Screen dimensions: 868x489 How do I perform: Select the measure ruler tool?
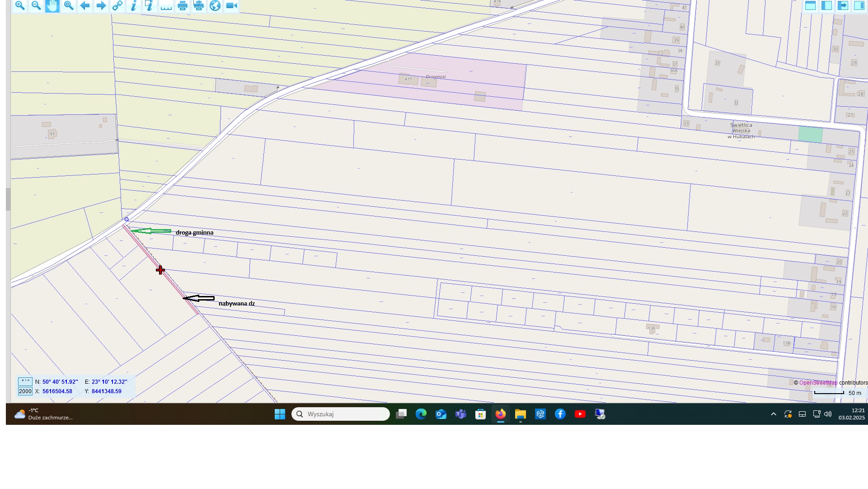point(166,5)
